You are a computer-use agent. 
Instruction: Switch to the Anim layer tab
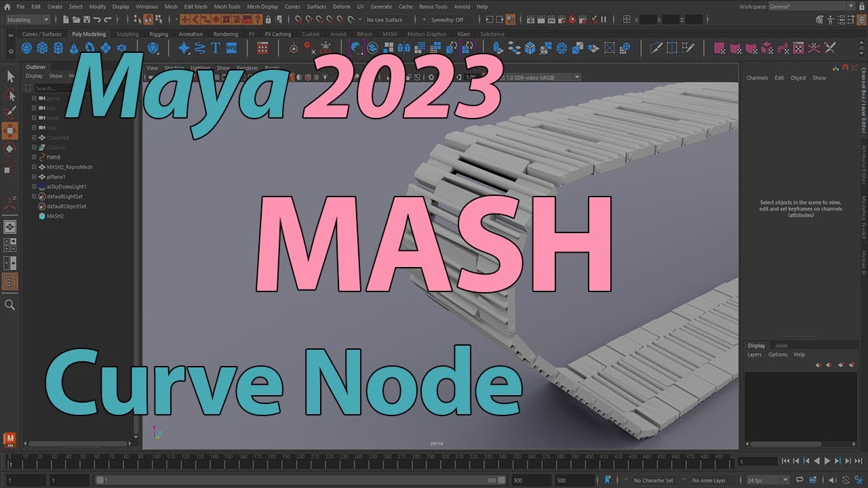[x=782, y=346]
